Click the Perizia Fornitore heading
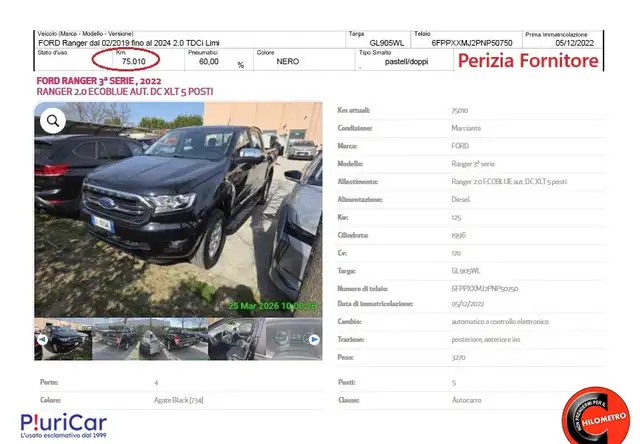The image size is (640, 444). (528, 60)
